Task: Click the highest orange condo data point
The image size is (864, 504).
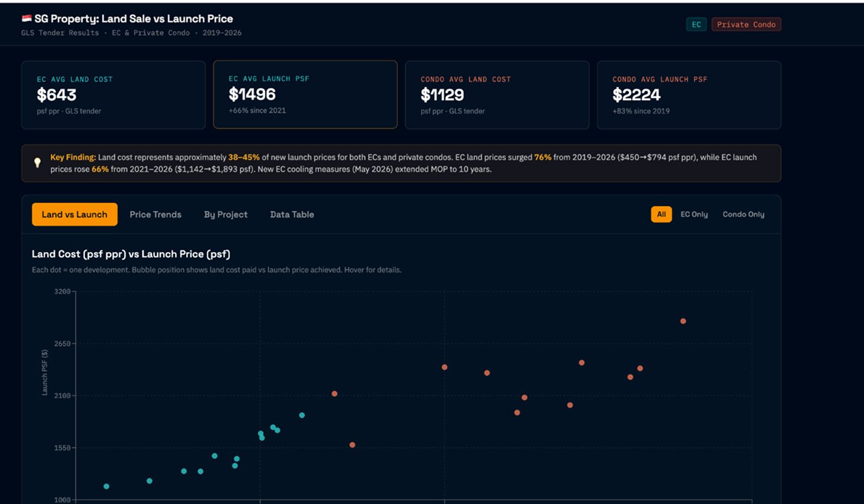Action: tap(683, 321)
